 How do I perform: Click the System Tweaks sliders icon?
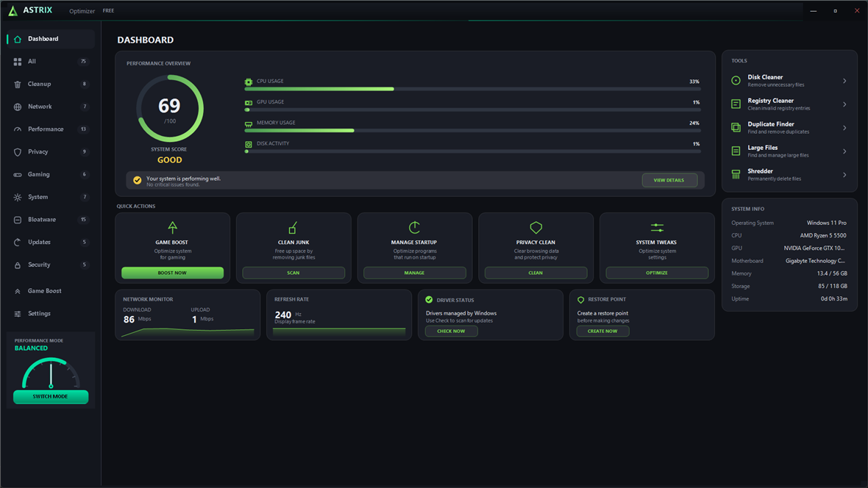tap(657, 227)
